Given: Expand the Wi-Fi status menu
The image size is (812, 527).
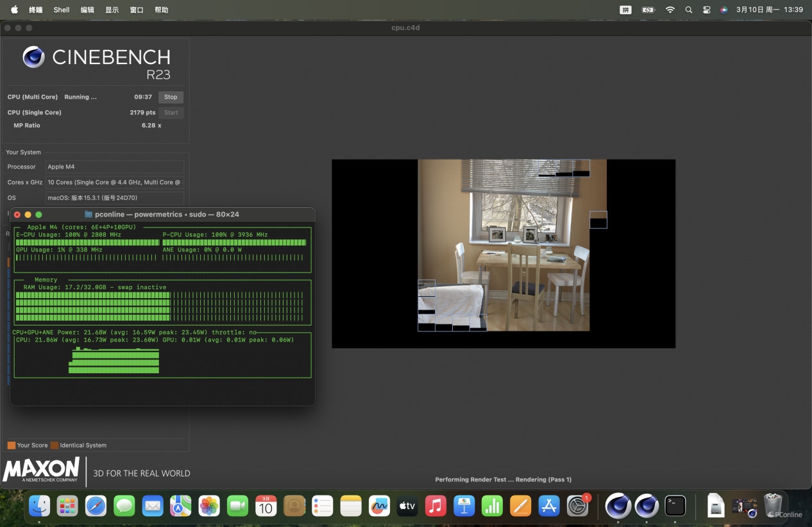Looking at the screenshot, I should (x=670, y=10).
